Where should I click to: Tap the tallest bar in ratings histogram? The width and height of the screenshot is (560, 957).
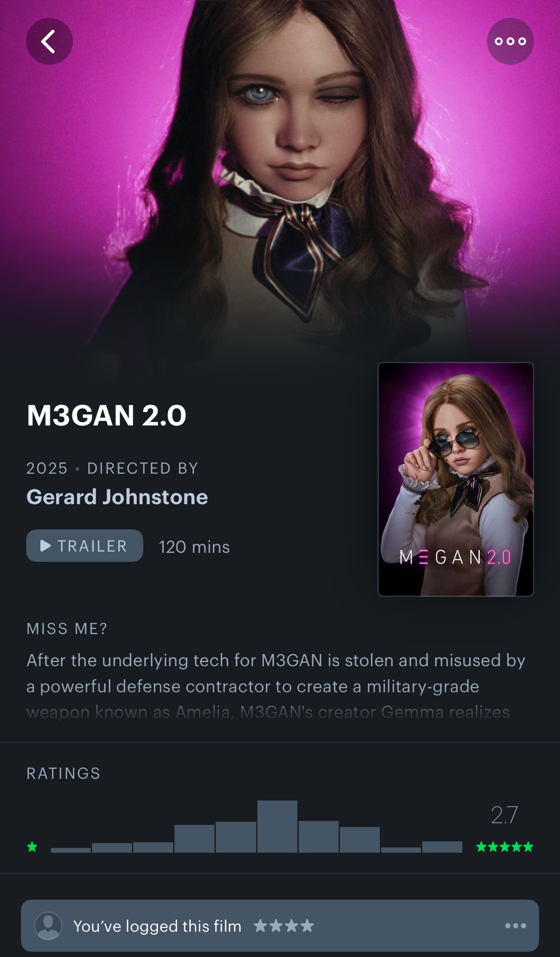click(x=277, y=826)
